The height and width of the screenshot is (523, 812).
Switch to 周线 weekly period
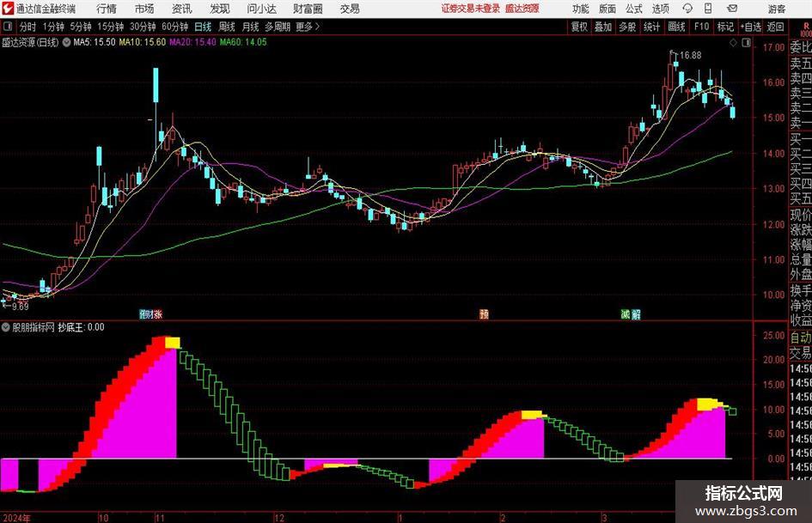click(227, 27)
